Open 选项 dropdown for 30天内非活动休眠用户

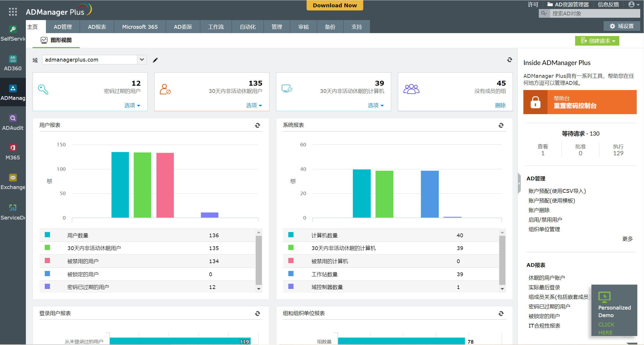[254, 105]
